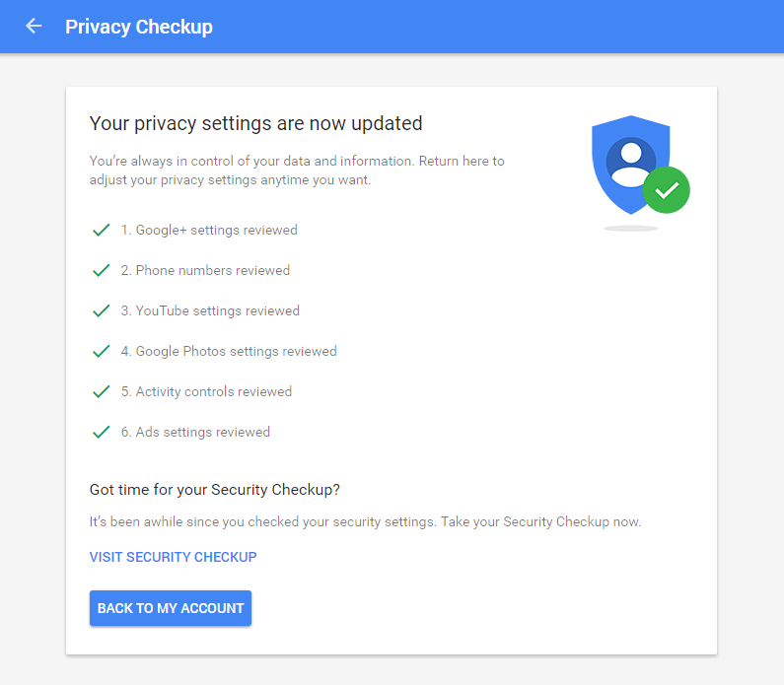This screenshot has width=784, height=685.
Task: Select step 3 YouTube settings reviewed
Action: tap(210, 310)
